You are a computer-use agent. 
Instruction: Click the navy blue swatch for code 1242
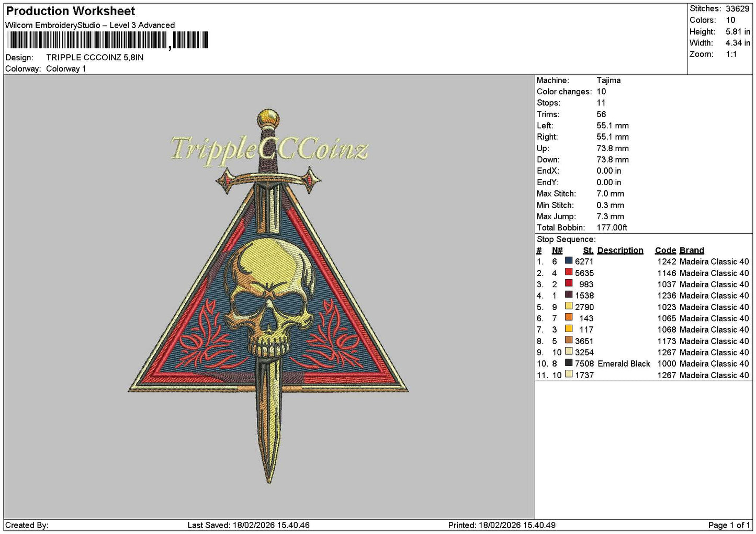click(569, 260)
